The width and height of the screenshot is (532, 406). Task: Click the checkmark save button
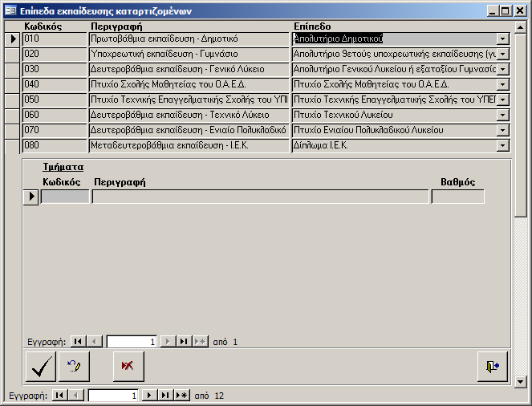41,367
